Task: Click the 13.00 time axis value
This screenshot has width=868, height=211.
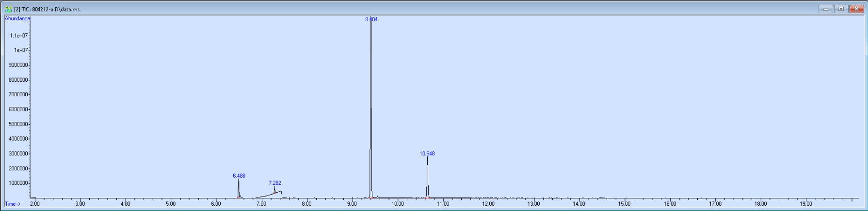Action: [534, 204]
